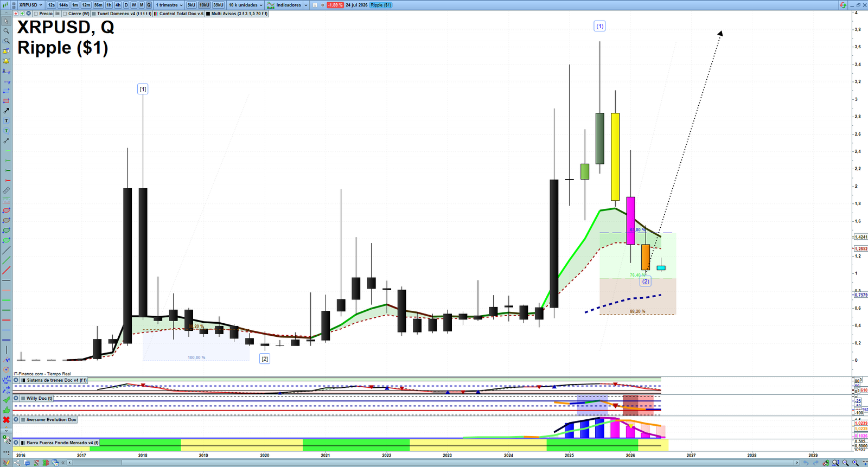Image resolution: width=868 pixels, height=467 pixels.
Task: Select the blue rectangle drawing tool
Action: tap(7, 91)
